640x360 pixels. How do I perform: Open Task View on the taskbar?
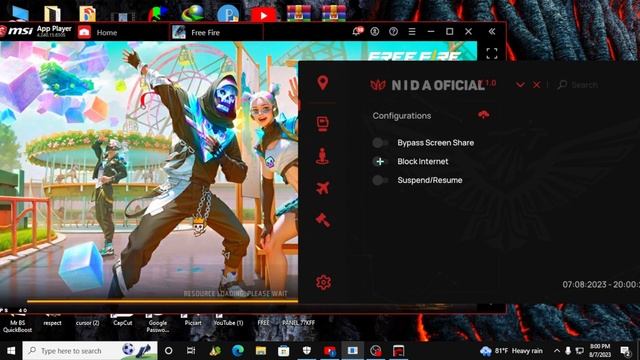tap(191, 351)
